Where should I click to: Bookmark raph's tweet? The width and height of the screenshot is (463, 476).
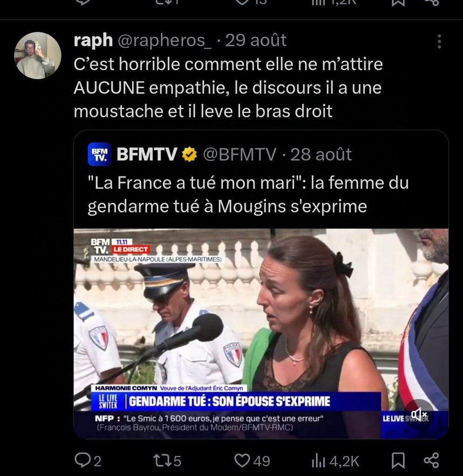(398, 461)
